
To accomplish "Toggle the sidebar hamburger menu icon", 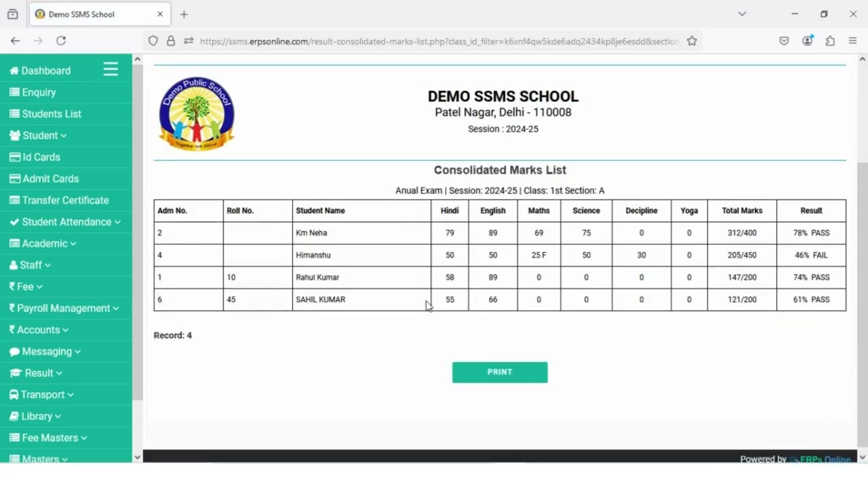I will tap(111, 69).
